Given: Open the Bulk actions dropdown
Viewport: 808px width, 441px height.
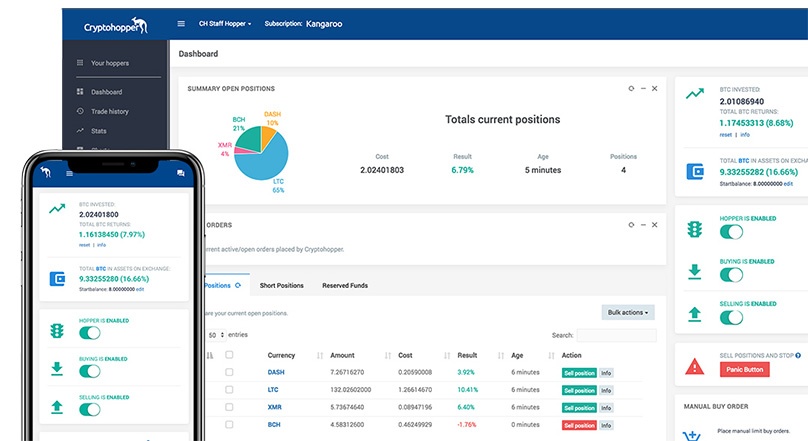Looking at the screenshot, I should [x=628, y=312].
